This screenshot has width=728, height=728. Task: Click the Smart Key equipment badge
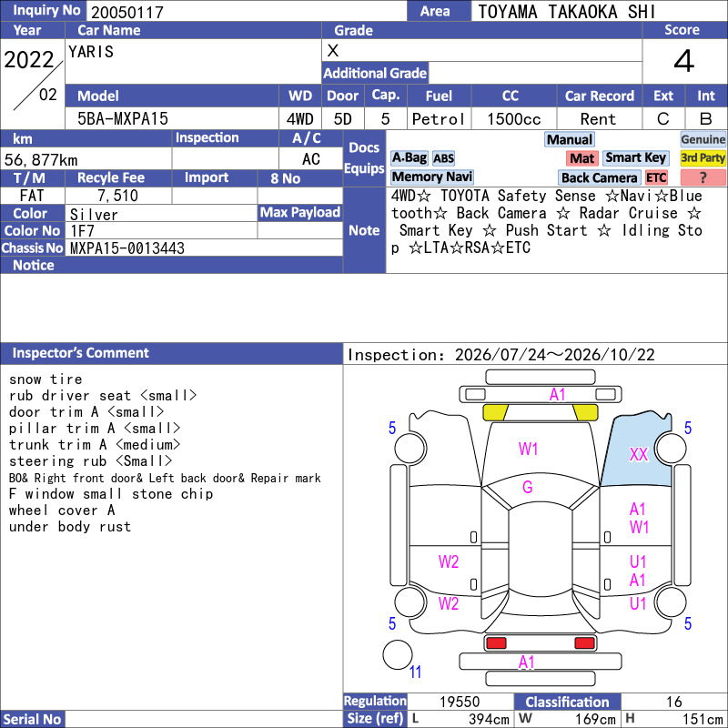(635, 157)
